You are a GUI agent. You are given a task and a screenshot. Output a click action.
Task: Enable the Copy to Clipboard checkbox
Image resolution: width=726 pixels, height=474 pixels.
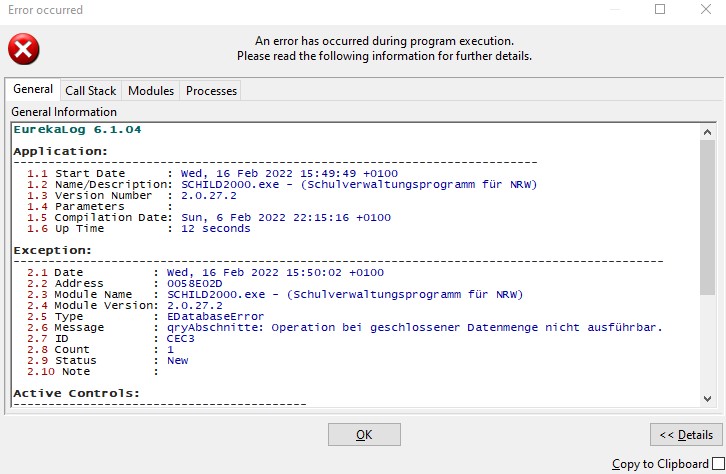(x=719, y=463)
